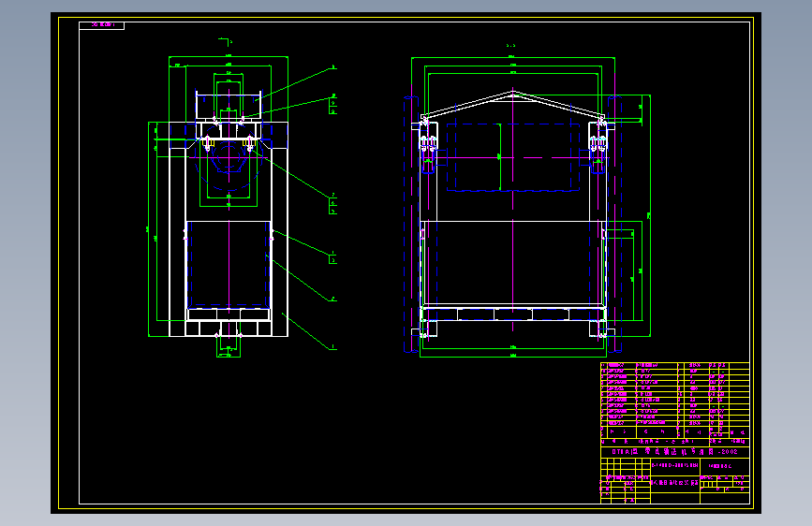Click the section label above the right view
Screen dimensions: 812x526
tap(511, 46)
